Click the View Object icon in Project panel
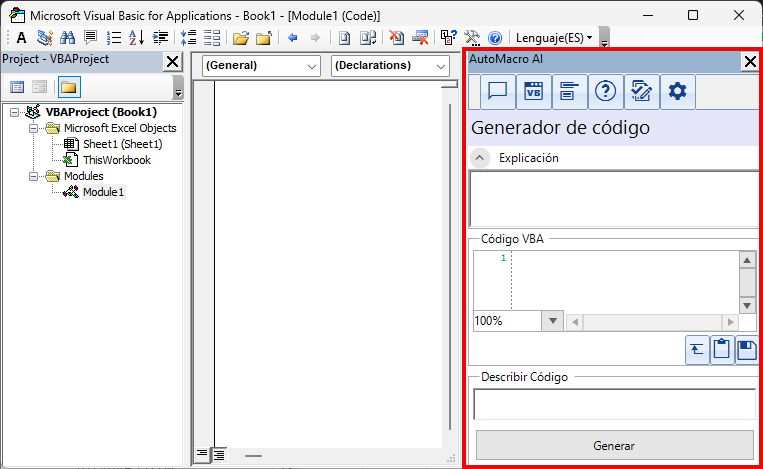 [x=39, y=87]
